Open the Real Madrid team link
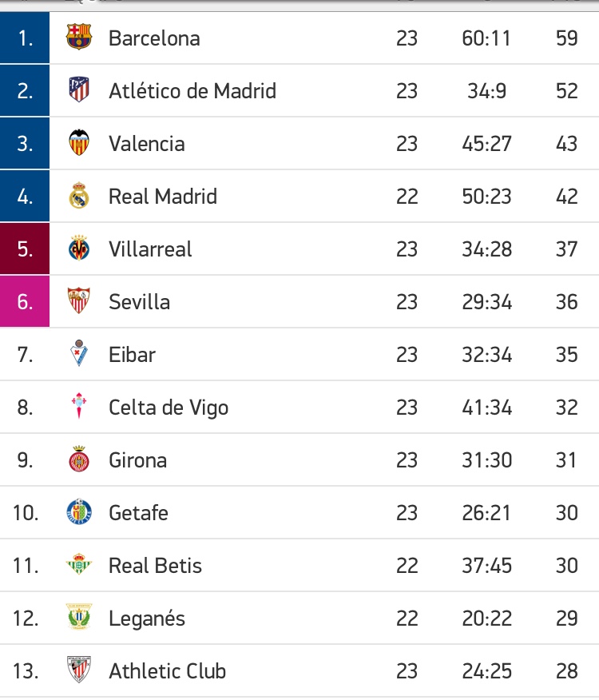Image resolution: width=599 pixels, height=700 pixels. pos(163,197)
